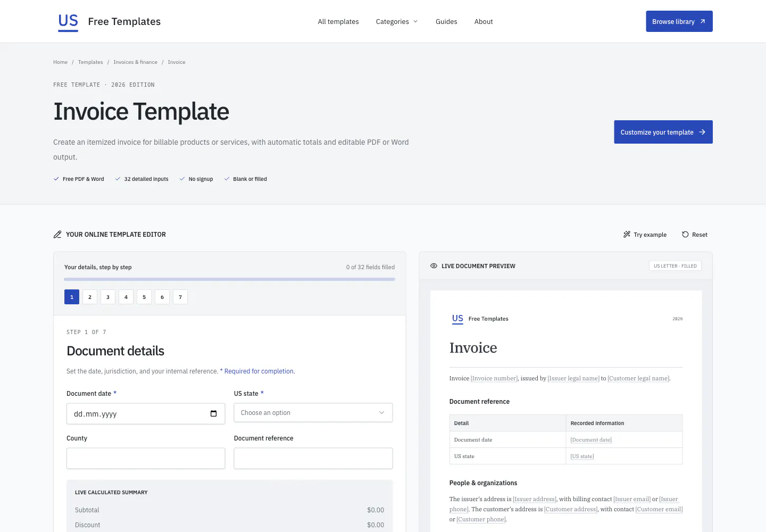Click the Browse library button
The width and height of the screenshot is (766, 532).
coord(679,21)
